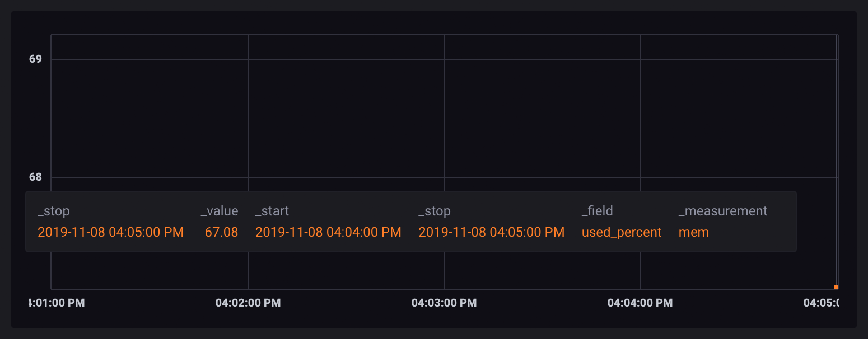
Task: Click the leftmost x-axis label ending 01:00 PM
Action: click(56, 303)
